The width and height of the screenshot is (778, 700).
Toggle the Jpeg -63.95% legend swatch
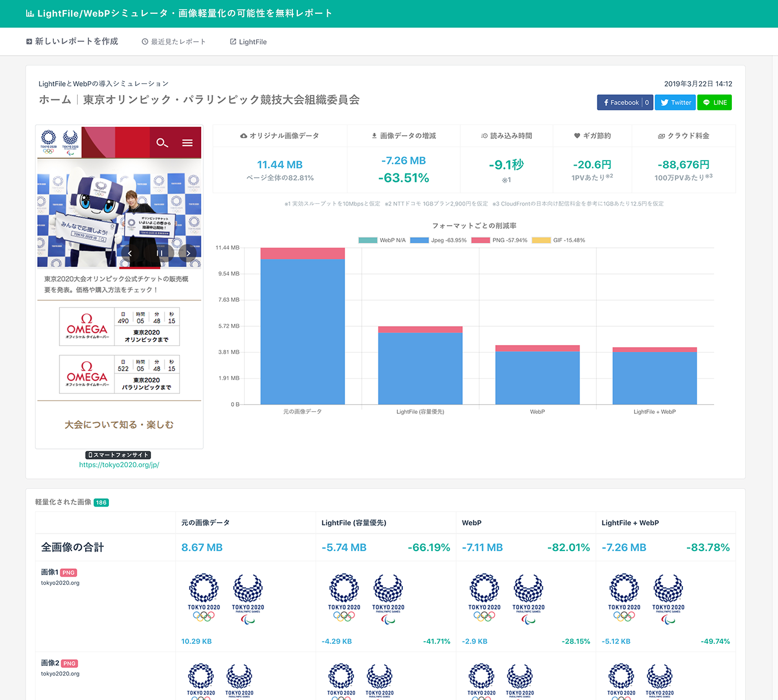[x=420, y=241]
